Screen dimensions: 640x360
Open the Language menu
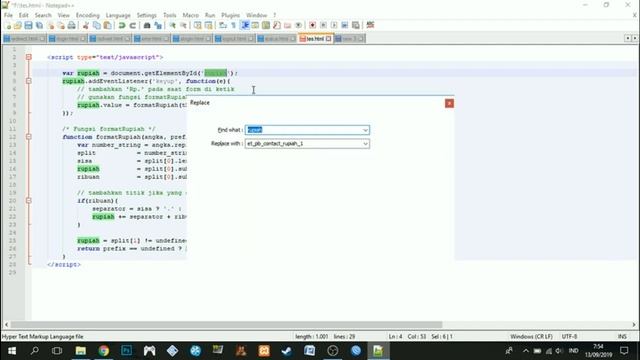coord(118,15)
